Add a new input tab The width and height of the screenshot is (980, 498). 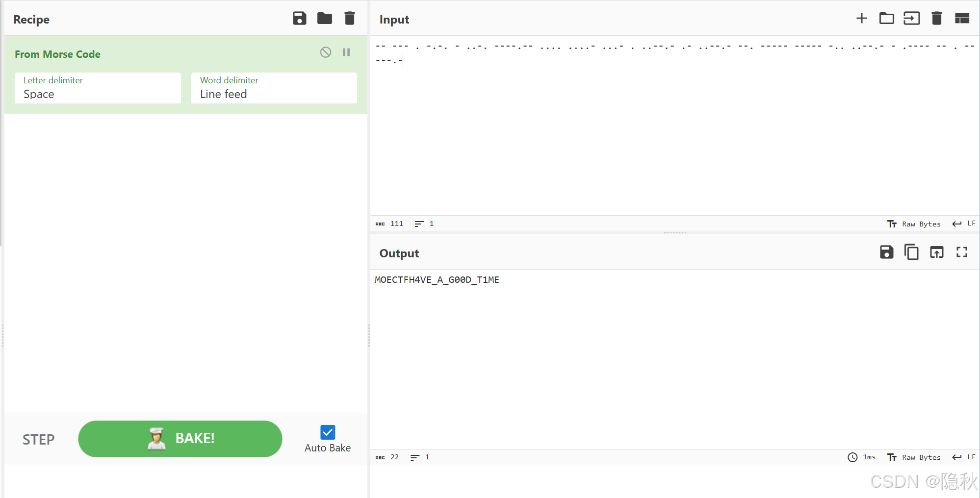tap(861, 18)
